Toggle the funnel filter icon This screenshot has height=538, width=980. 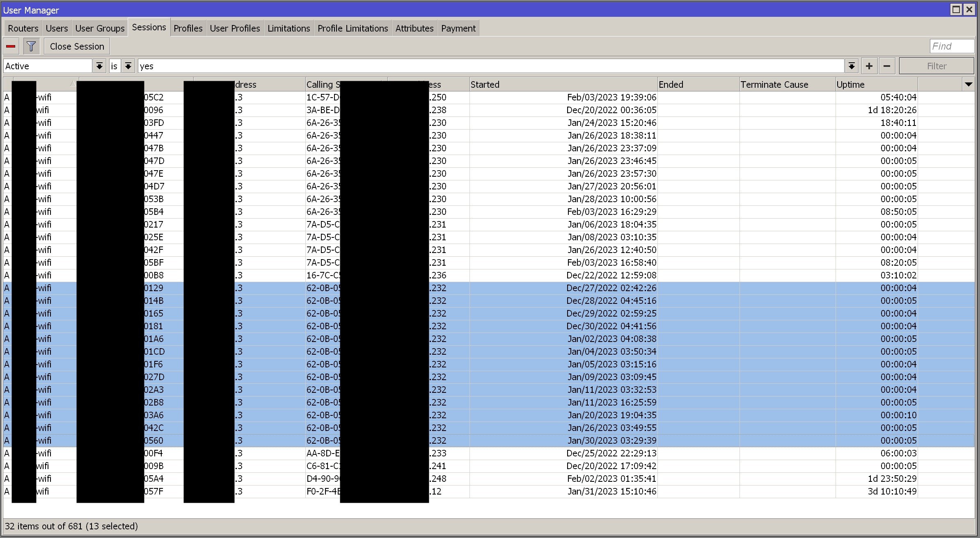31,46
